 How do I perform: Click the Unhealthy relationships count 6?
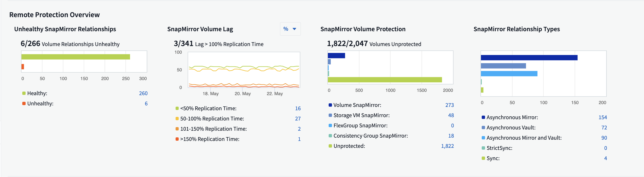click(146, 104)
